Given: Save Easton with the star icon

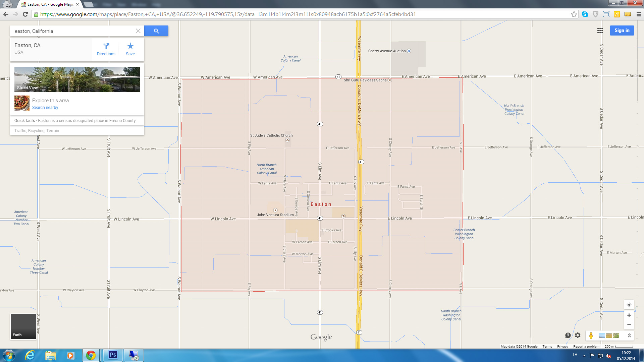Looking at the screenshot, I should [x=130, y=49].
